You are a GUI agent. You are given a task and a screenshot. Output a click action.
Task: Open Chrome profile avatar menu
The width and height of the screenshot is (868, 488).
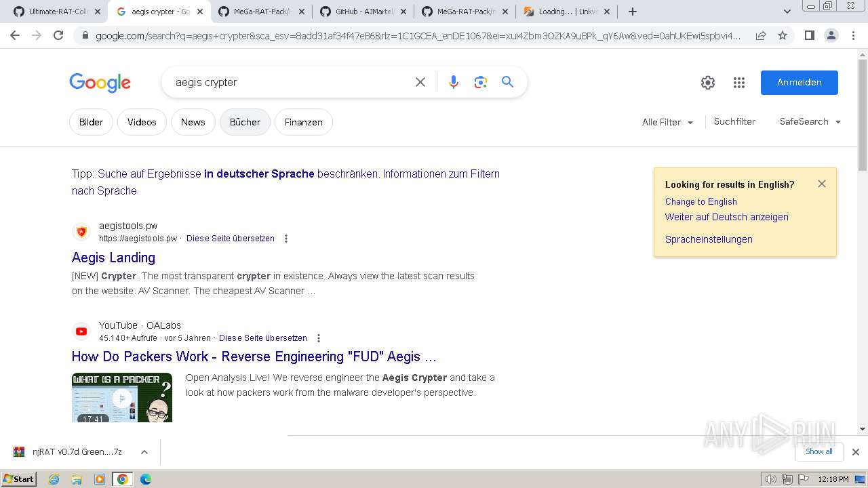831,35
